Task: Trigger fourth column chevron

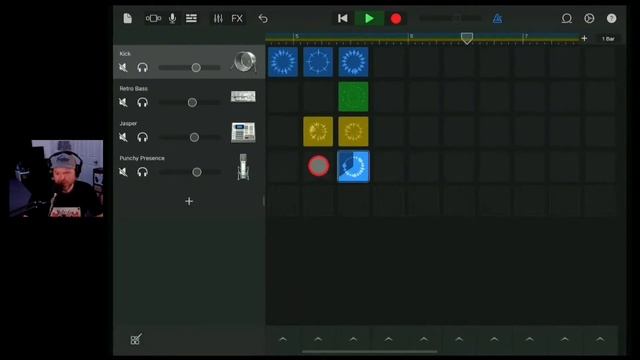Action: (389, 339)
